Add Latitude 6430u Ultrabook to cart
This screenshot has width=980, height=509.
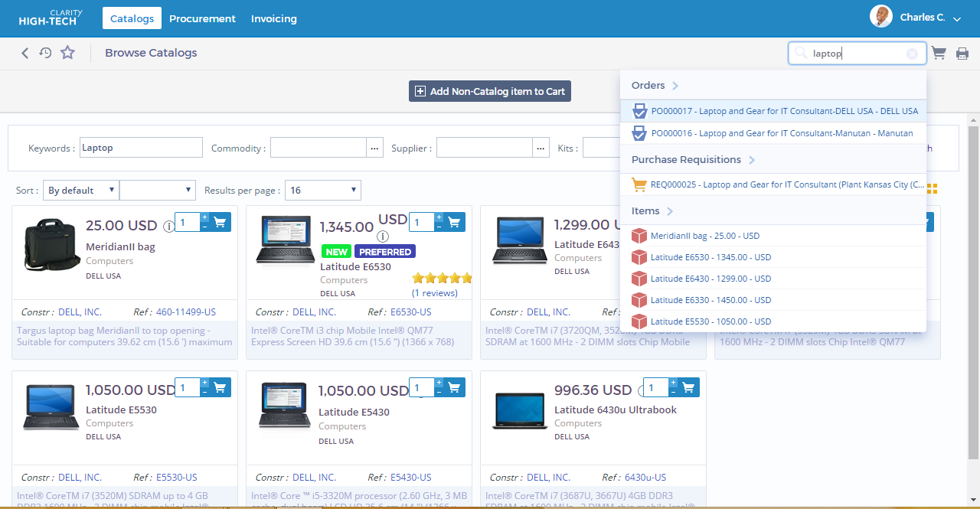689,387
